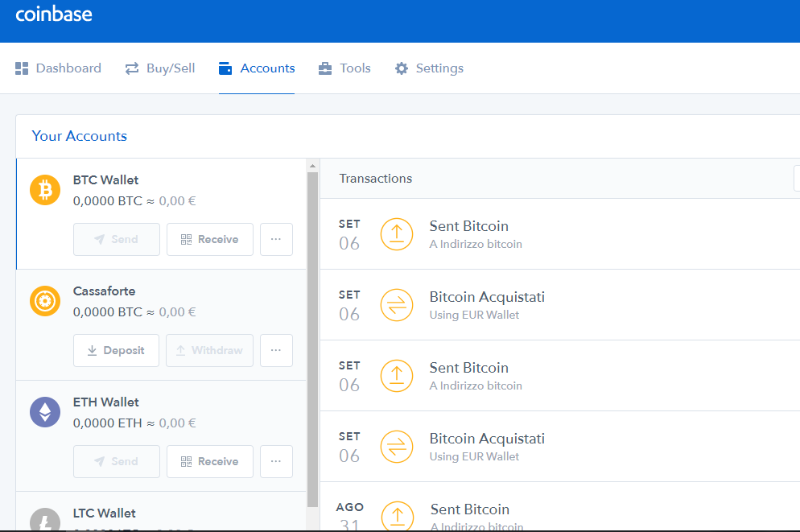Image resolution: width=800 pixels, height=532 pixels.
Task: Open the second SET 06 Sent Bitcoin transaction
Action: [x=559, y=376]
